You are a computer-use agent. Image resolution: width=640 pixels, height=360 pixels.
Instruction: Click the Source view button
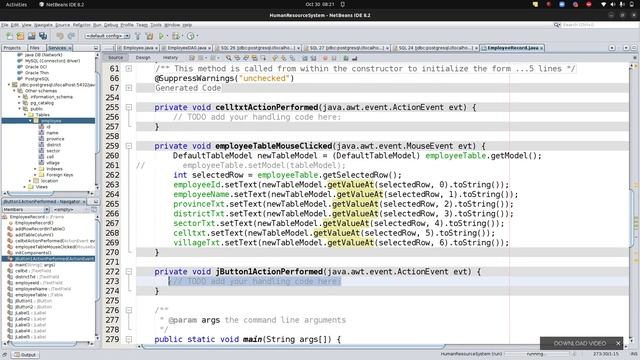click(x=116, y=58)
